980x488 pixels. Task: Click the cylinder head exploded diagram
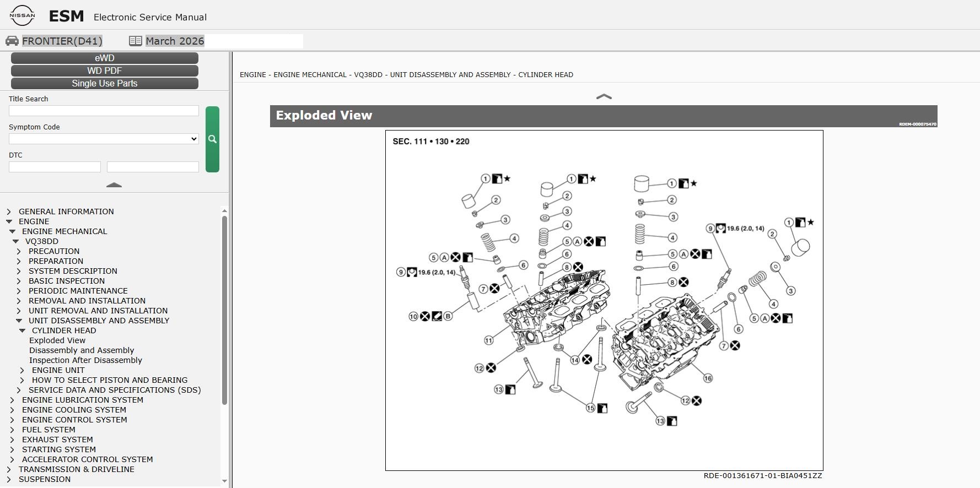(604, 300)
